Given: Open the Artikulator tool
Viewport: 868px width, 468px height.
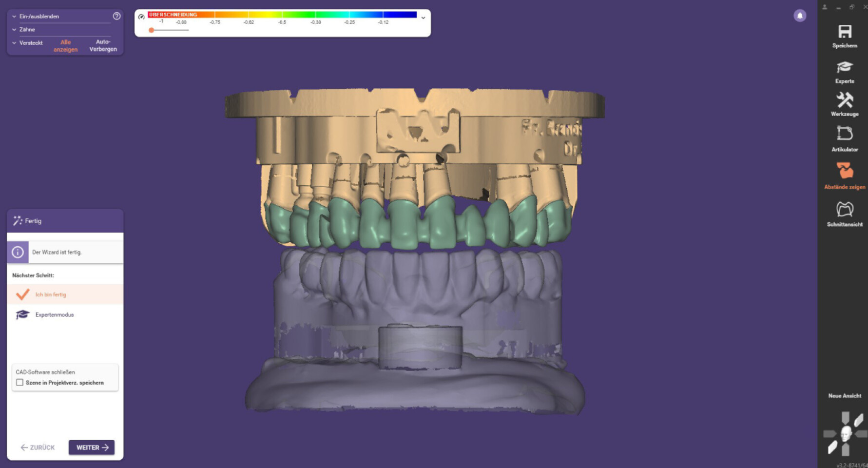Looking at the screenshot, I should 844,134.
